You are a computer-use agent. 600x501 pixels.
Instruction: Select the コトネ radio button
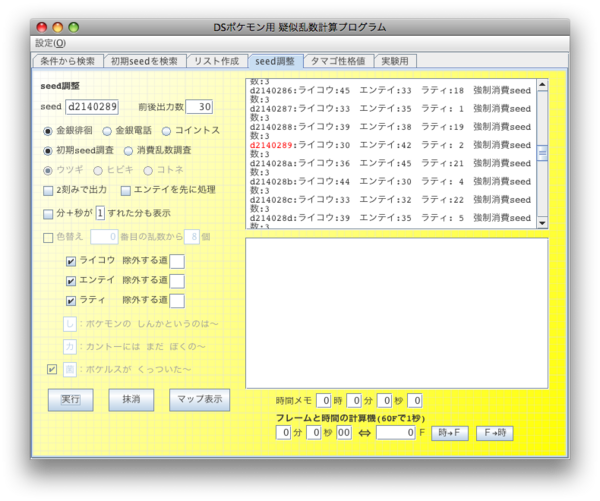coord(148,170)
